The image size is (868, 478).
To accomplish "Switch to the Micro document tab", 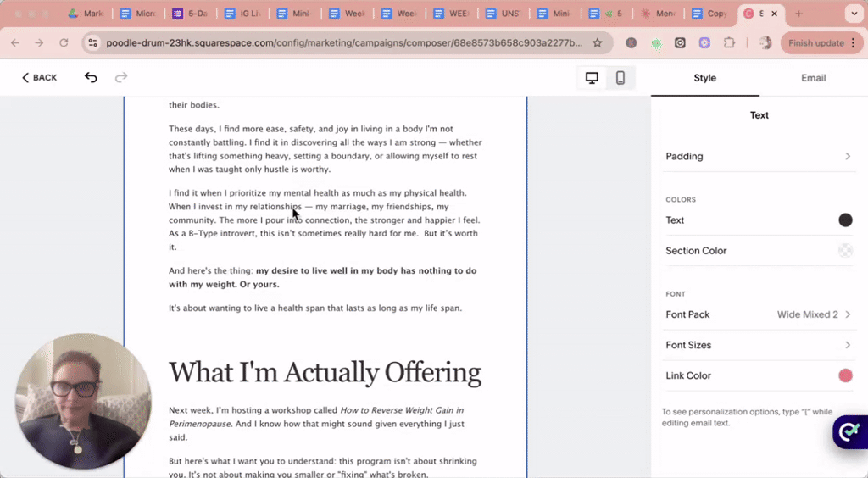I will (x=138, y=14).
